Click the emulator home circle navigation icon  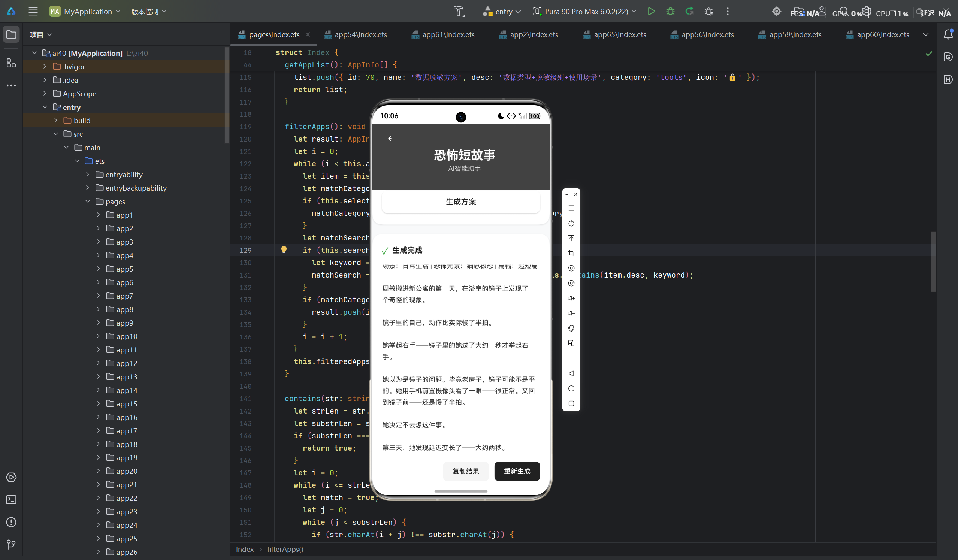point(571,388)
